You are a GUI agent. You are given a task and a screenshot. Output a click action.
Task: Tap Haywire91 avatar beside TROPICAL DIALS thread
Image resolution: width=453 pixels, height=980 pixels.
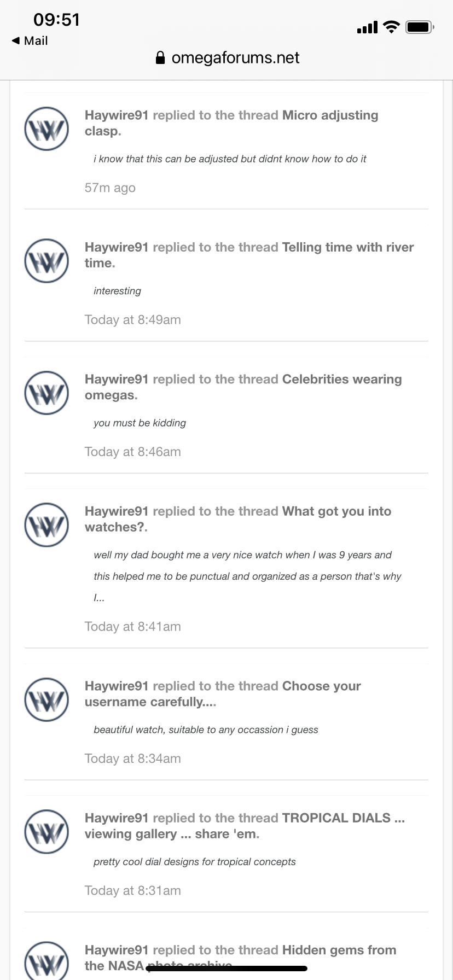(47, 831)
